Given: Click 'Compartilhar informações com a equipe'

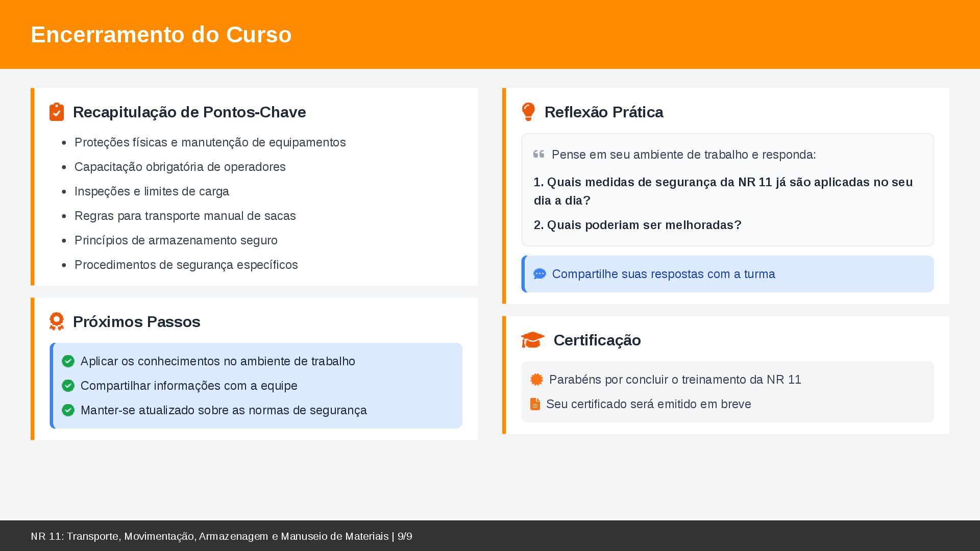Looking at the screenshot, I should (x=189, y=386).
